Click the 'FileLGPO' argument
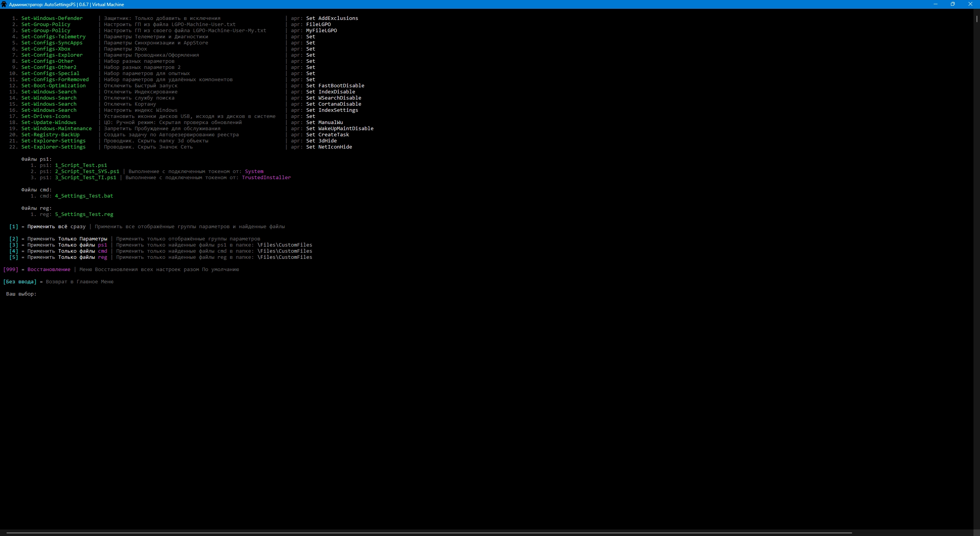The width and height of the screenshot is (980, 536). tap(318, 25)
